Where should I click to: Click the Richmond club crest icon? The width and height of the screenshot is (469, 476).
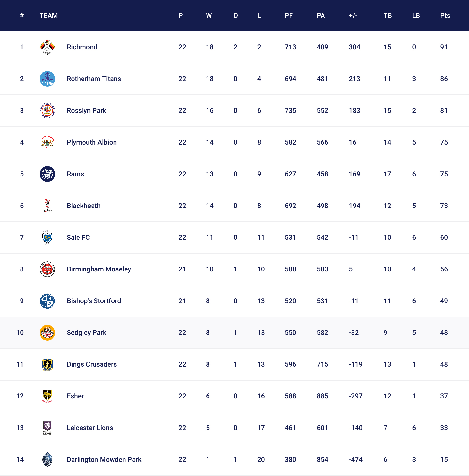pyautogui.click(x=47, y=47)
